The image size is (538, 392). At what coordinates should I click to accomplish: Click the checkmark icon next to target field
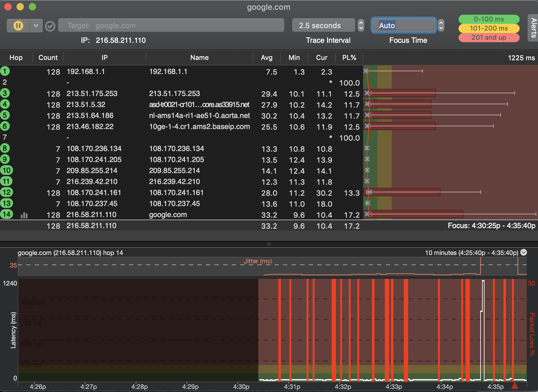click(50, 26)
